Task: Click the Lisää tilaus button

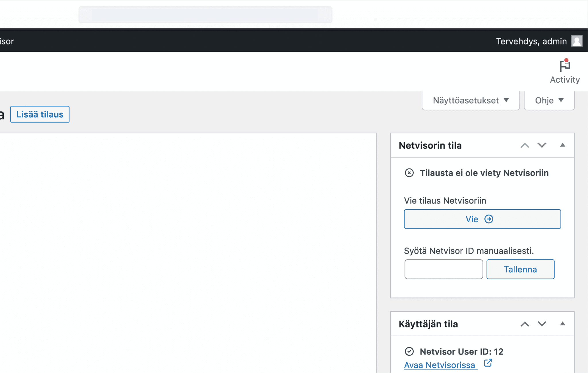Action: point(40,114)
